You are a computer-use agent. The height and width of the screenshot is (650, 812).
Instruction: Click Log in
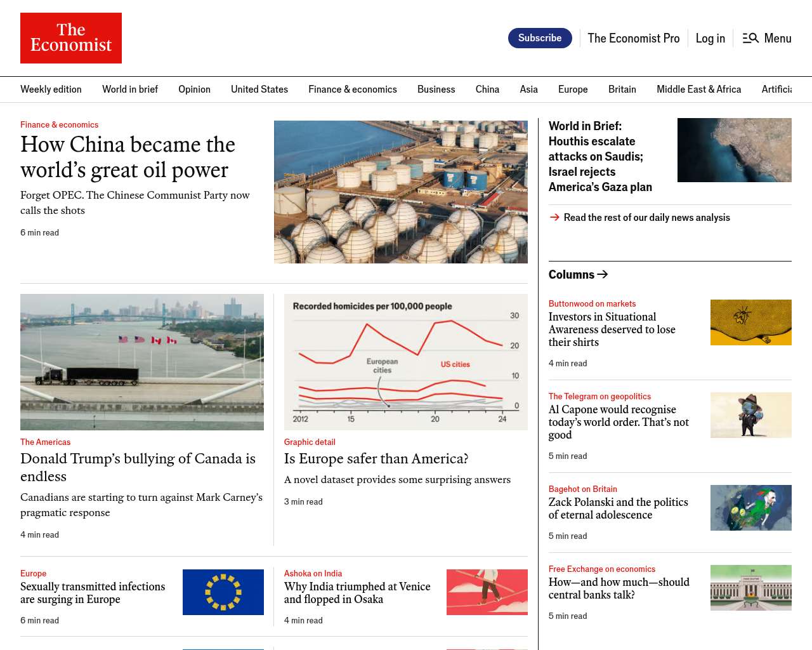(710, 38)
